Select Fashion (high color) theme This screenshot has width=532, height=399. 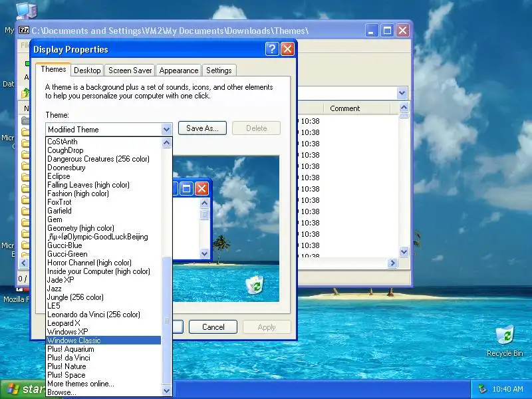(104, 194)
